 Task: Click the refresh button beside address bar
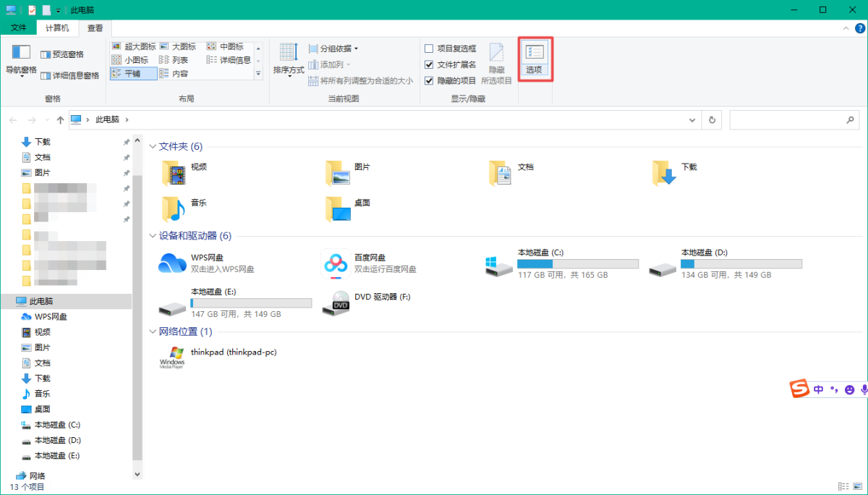tap(712, 119)
